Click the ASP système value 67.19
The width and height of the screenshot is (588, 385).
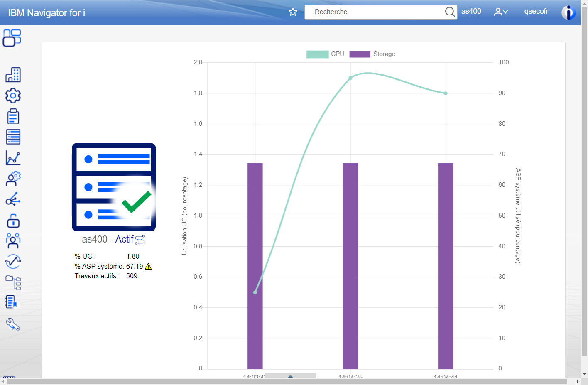pos(135,266)
